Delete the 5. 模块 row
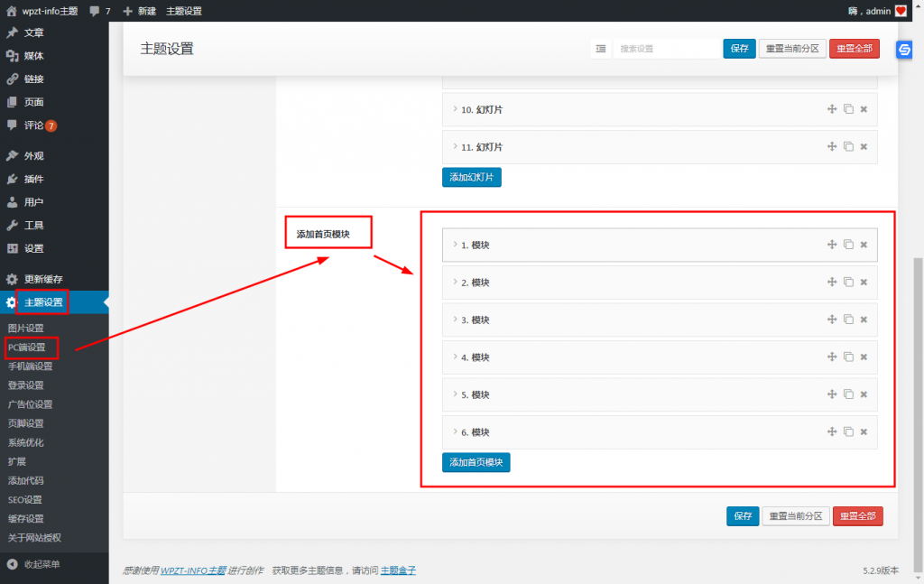Screen dimensions: 924x584 (864, 394)
